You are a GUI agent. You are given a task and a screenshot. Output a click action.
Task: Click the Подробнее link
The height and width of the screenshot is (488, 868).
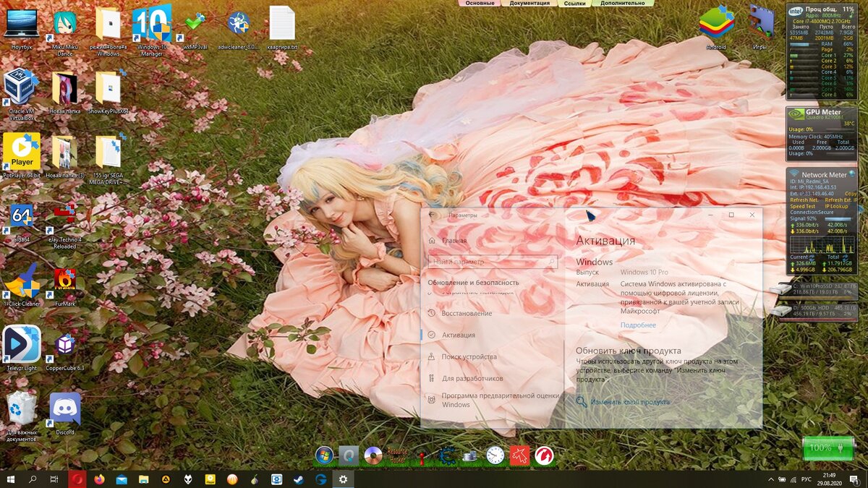[638, 325]
